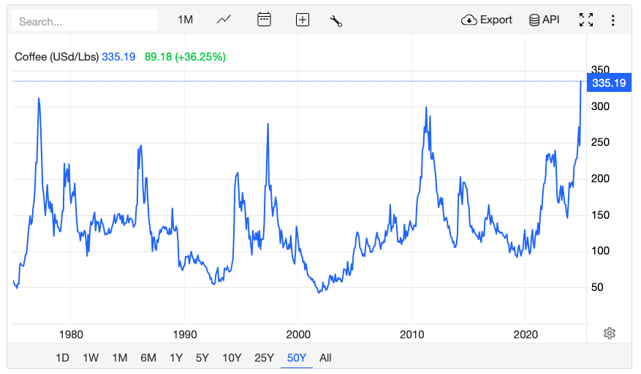Select the 1Y time range
The height and width of the screenshot is (374, 641).
[176, 358]
